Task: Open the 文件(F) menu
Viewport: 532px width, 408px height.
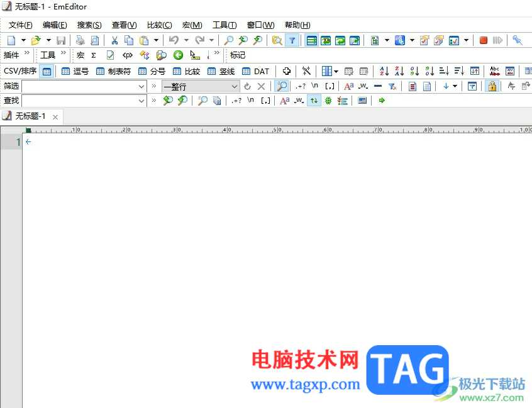Action: tap(20, 25)
